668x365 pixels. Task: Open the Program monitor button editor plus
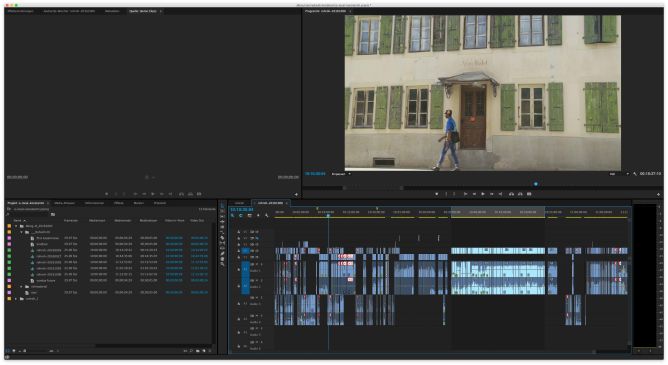pos(659,194)
